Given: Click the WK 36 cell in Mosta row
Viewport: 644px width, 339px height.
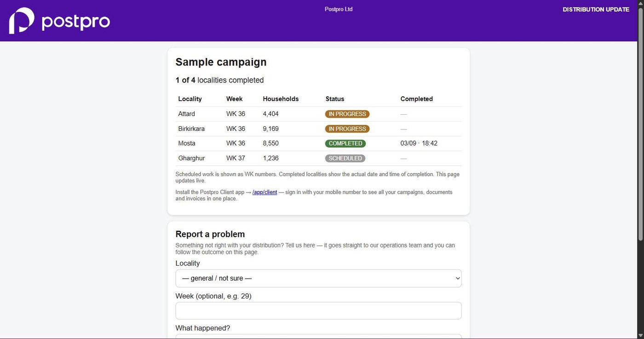Looking at the screenshot, I should click(236, 143).
